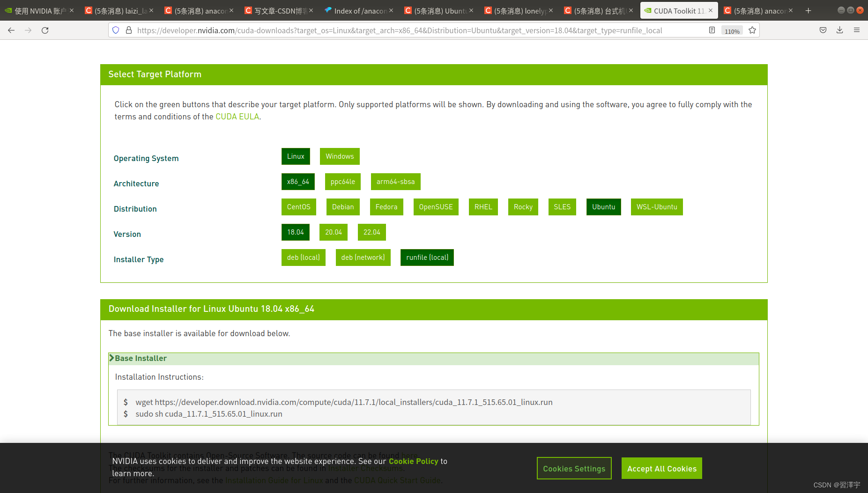
Task: Click the browser forward arrow
Action: (x=28, y=30)
